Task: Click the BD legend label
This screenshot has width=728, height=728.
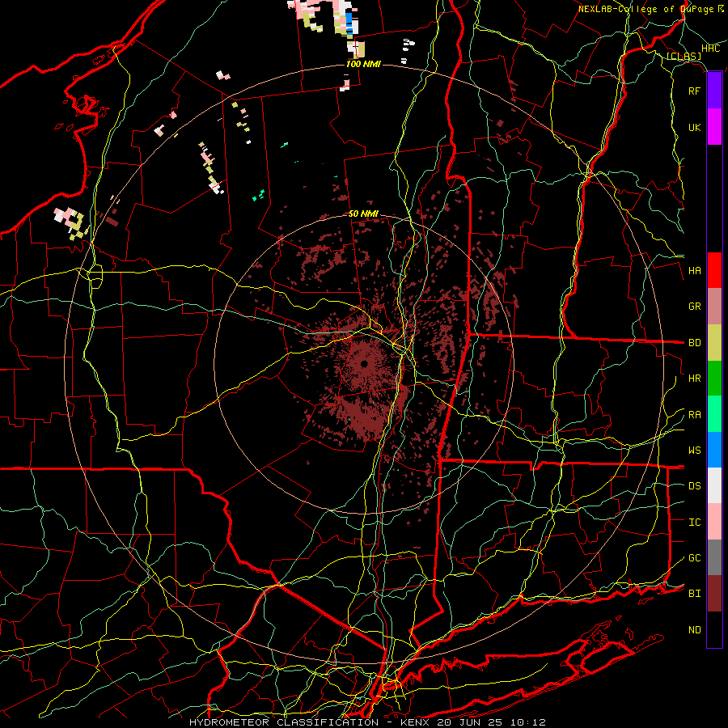Action: tap(694, 343)
